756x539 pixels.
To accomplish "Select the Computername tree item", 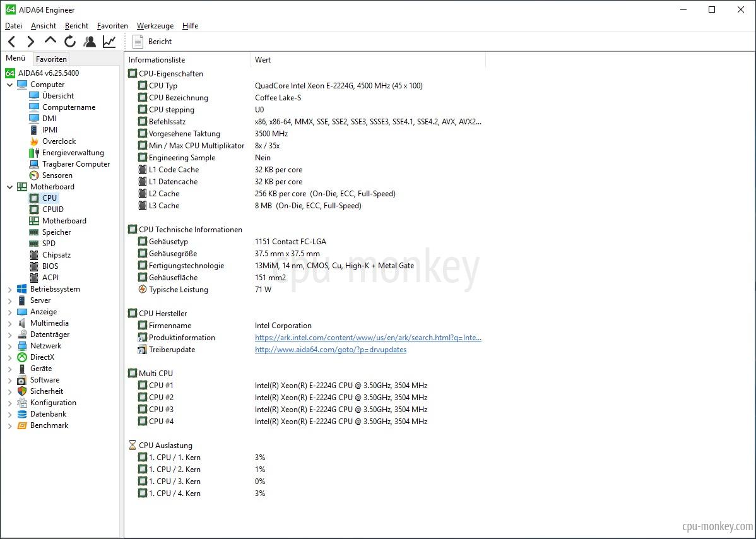I will [x=68, y=107].
